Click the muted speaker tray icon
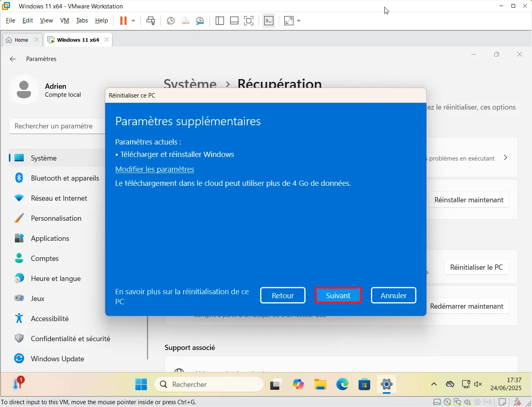The width and height of the screenshot is (532, 407). click(x=478, y=384)
